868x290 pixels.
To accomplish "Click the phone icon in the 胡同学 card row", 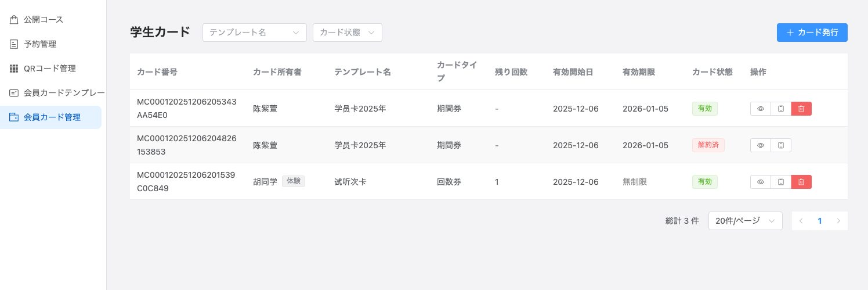I will (x=781, y=182).
